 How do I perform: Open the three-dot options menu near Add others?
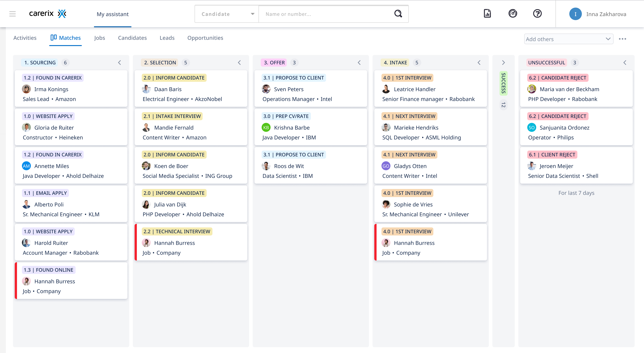coord(623,39)
